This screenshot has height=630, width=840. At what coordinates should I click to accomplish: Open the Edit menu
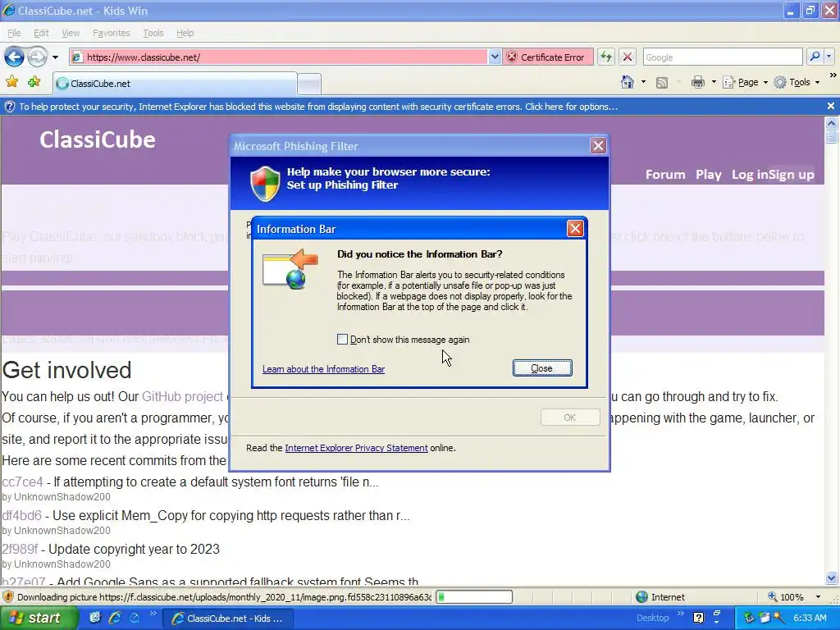[41, 33]
